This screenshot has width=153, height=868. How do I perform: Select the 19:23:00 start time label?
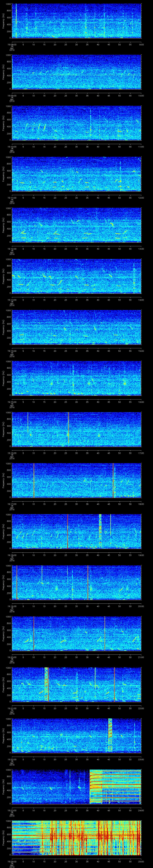(12, 810)
